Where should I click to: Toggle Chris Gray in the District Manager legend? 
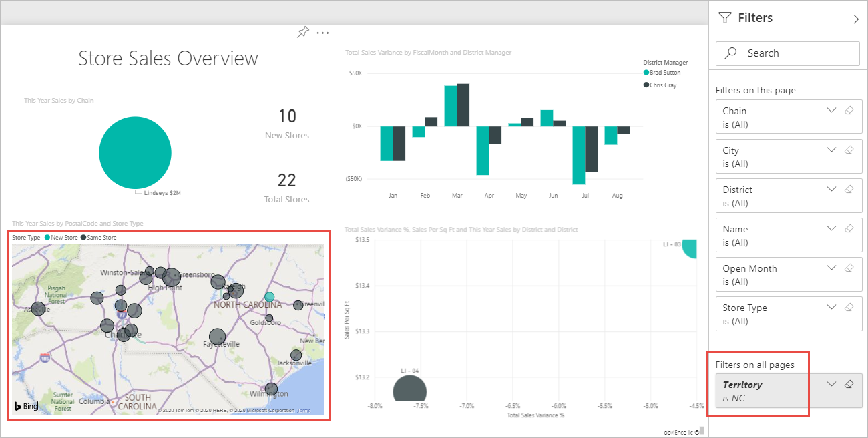click(x=648, y=85)
